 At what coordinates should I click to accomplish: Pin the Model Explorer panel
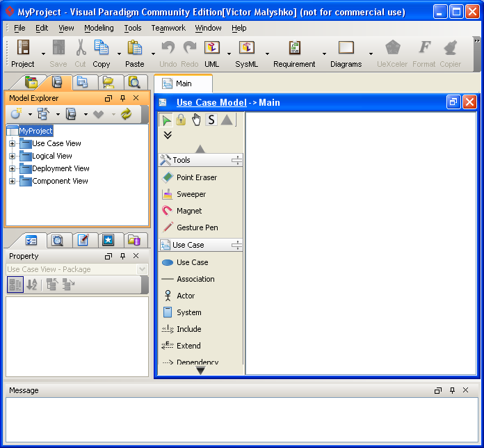(123, 98)
